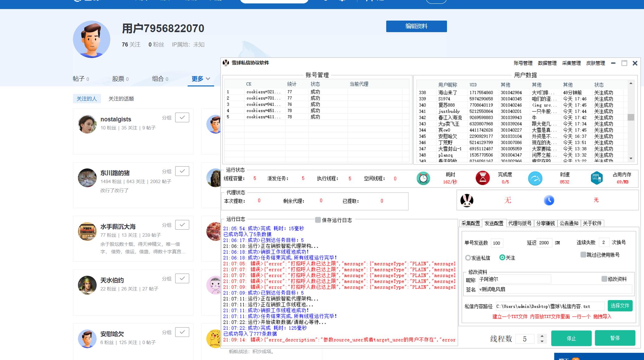Viewport: 644px width, 360px height.
Task: Open nostalgists profile avatar
Action: 87,124
